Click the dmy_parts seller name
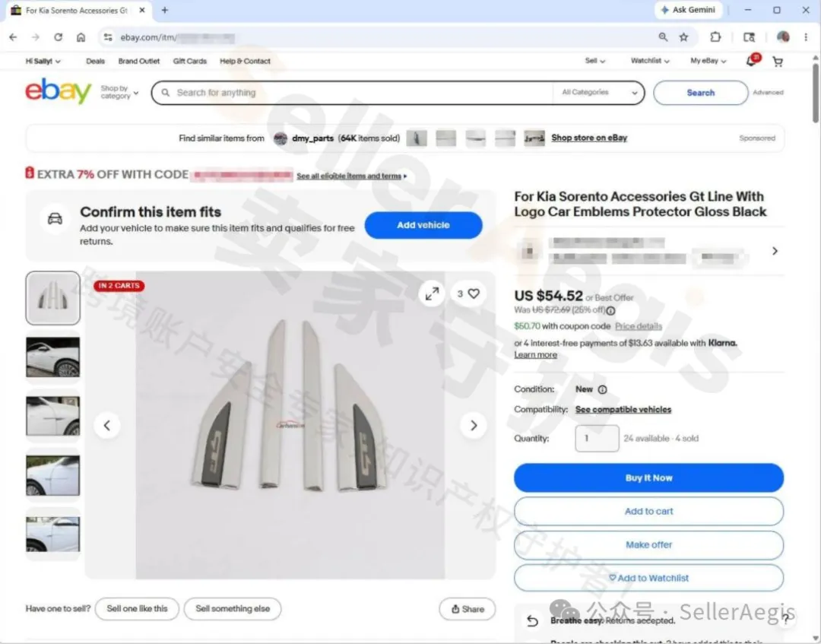 (312, 138)
